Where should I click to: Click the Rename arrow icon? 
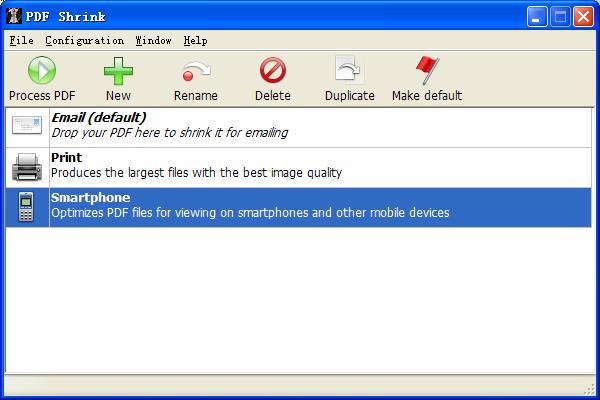click(x=196, y=71)
